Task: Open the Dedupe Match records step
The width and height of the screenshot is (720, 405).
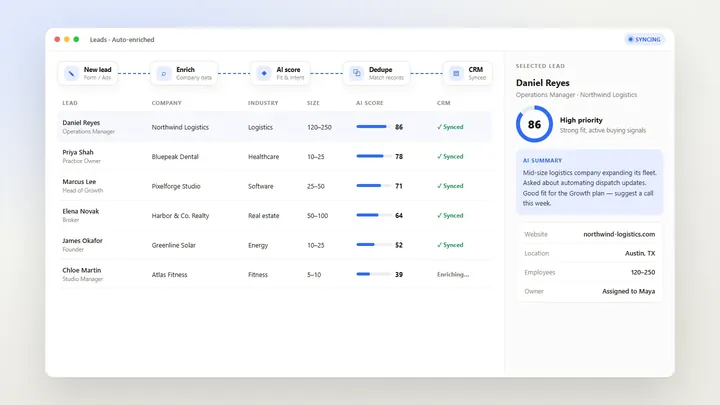Action: click(377, 73)
